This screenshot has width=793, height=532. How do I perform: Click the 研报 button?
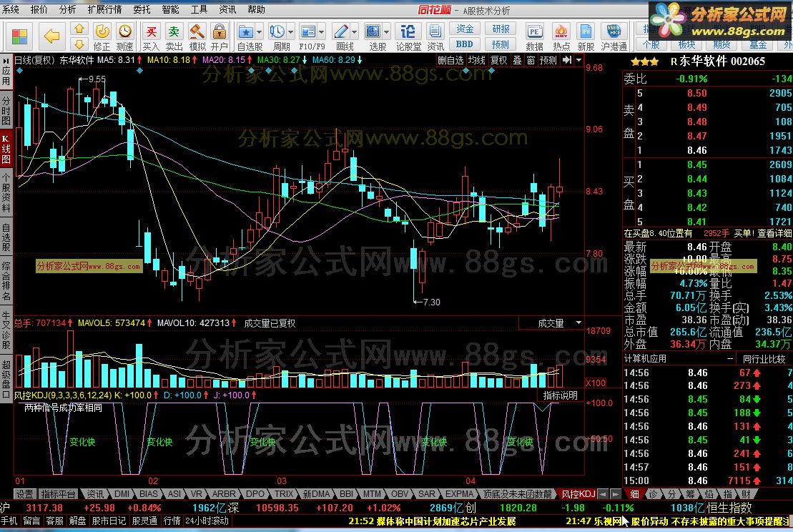tap(501, 29)
